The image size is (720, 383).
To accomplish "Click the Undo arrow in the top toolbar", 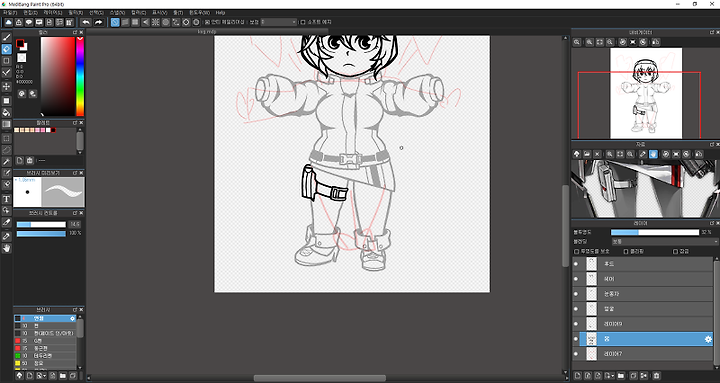I will (x=86, y=22).
